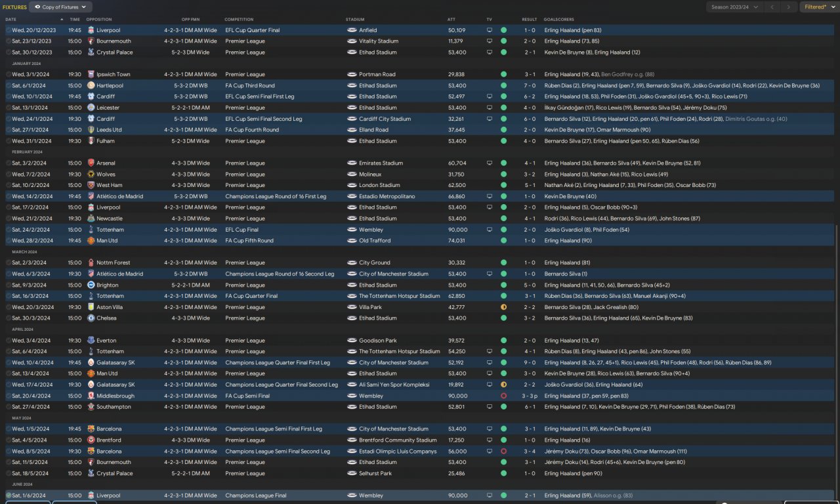Click the Bournemouth badge in the 23/12/2023 row
840x504 pixels.
91,41
